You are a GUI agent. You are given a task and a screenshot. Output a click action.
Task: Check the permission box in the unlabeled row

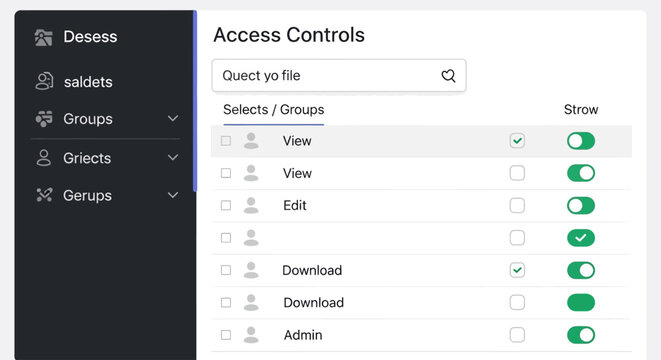[517, 238]
